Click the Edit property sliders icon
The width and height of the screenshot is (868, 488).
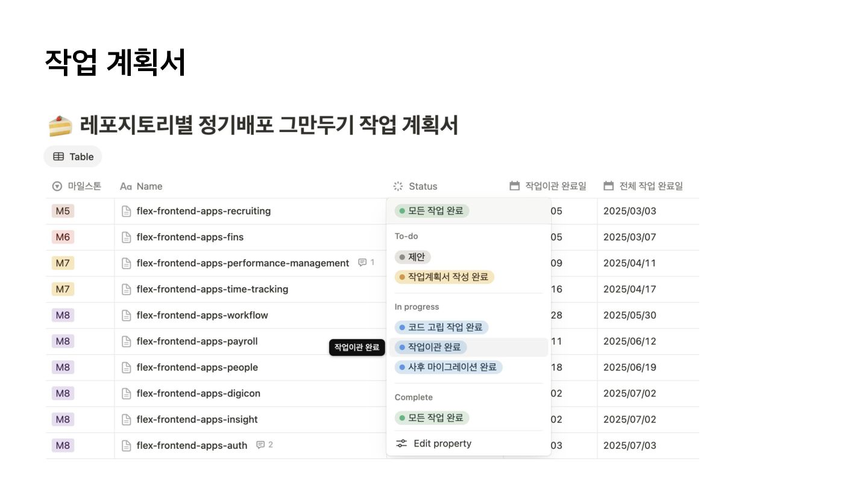pyautogui.click(x=401, y=443)
